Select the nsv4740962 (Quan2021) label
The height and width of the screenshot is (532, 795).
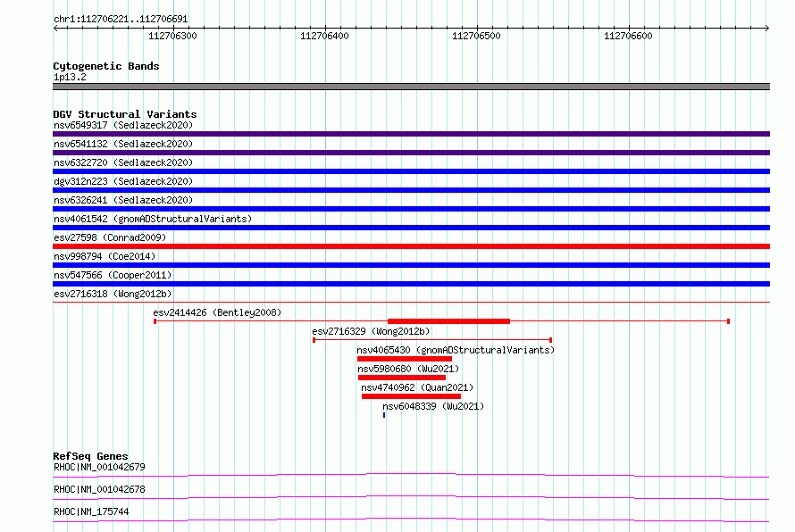click(417, 387)
